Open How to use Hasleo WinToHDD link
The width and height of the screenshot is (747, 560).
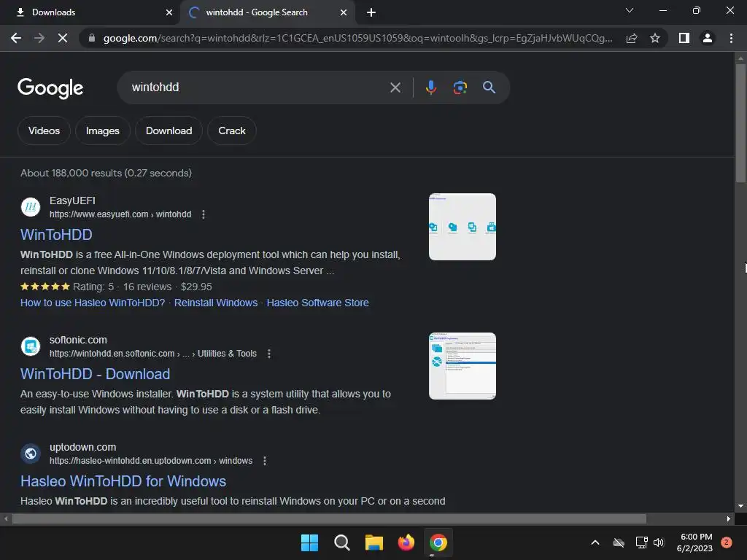[x=93, y=303]
